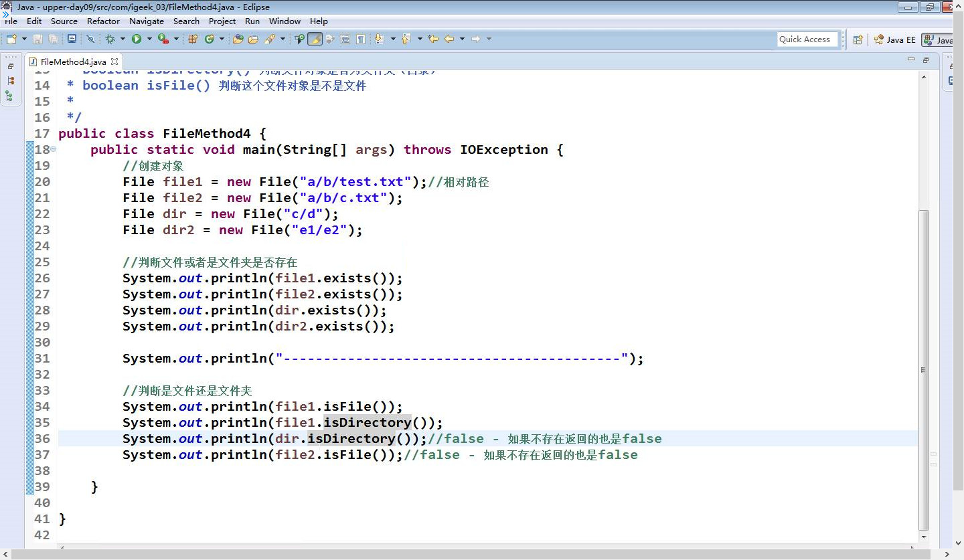Image resolution: width=964 pixels, height=560 pixels.
Task: Click the New file wizard icon
Action: point(11,39)
